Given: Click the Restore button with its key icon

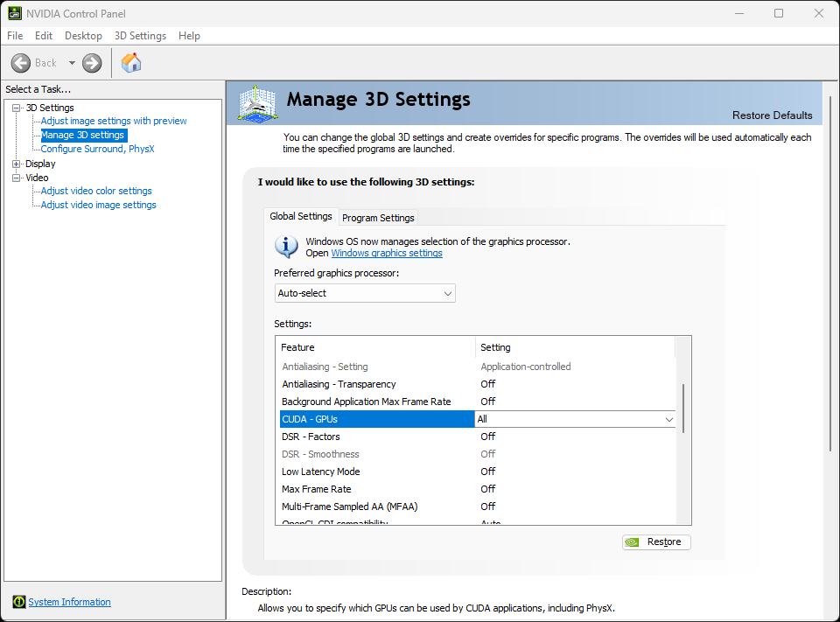Looking at the screenshot, I should 655,542.
